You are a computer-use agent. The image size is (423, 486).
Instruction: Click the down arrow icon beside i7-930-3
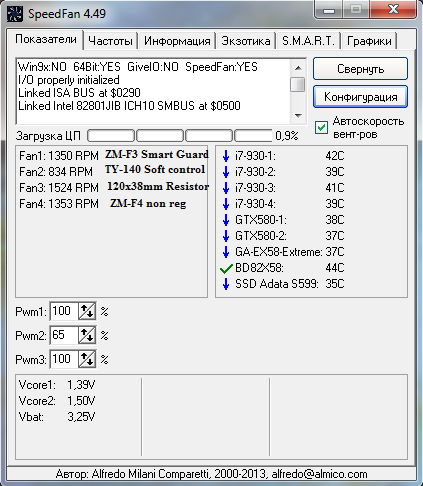(226, 188)
